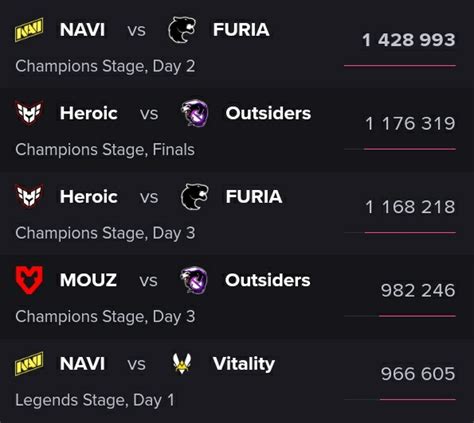Click the bar under 1 168 218
This screenshot has width=474, height=423.
coord(410,232)
